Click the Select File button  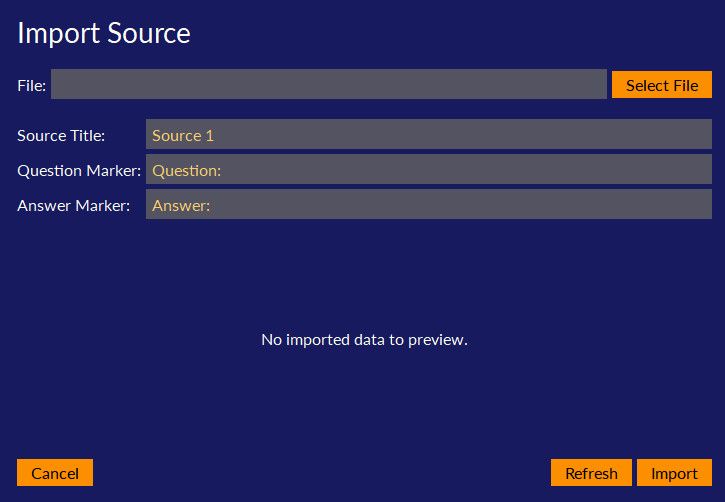pyautogui.click(x=661, y=85)
